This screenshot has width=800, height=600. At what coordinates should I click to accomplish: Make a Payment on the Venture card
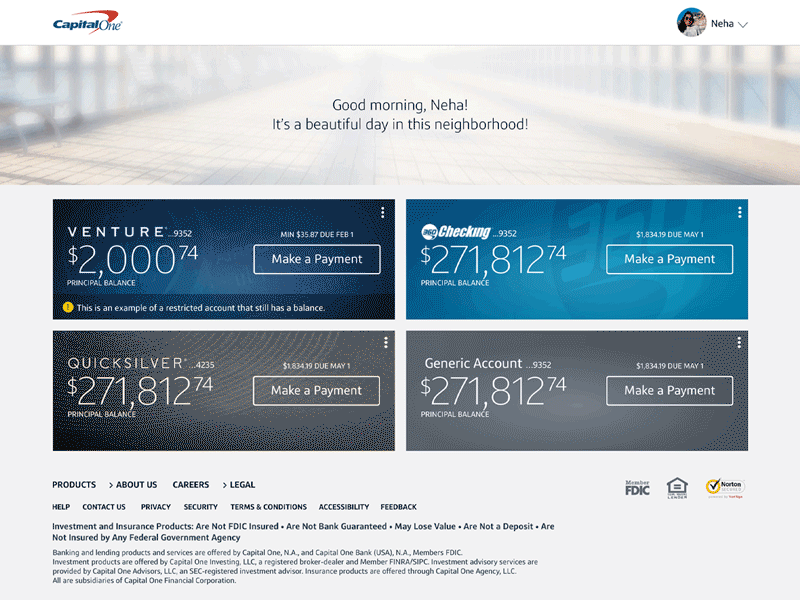click(316, 259)
